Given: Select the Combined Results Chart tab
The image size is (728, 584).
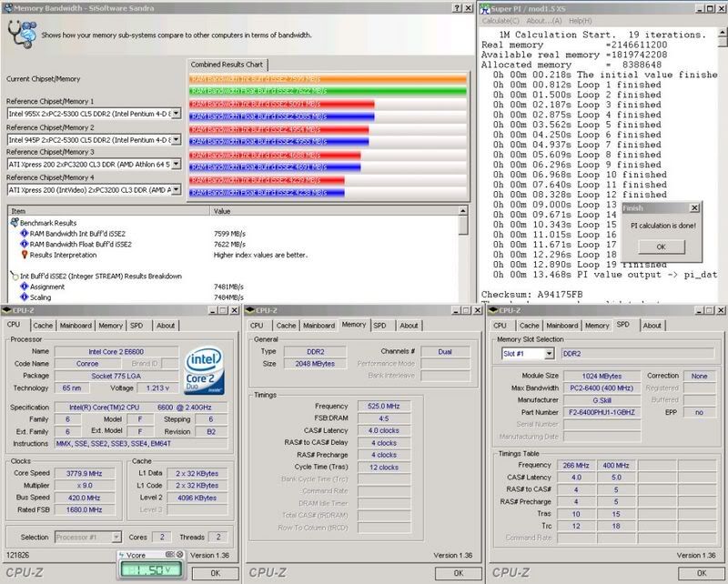Looking at the screenshot, I should coord(227,65).
